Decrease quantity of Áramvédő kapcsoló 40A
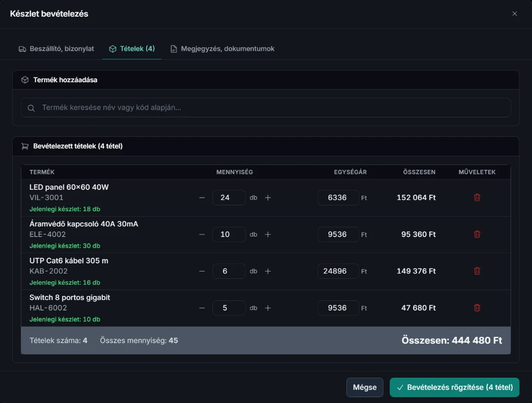 coord(202,234)
